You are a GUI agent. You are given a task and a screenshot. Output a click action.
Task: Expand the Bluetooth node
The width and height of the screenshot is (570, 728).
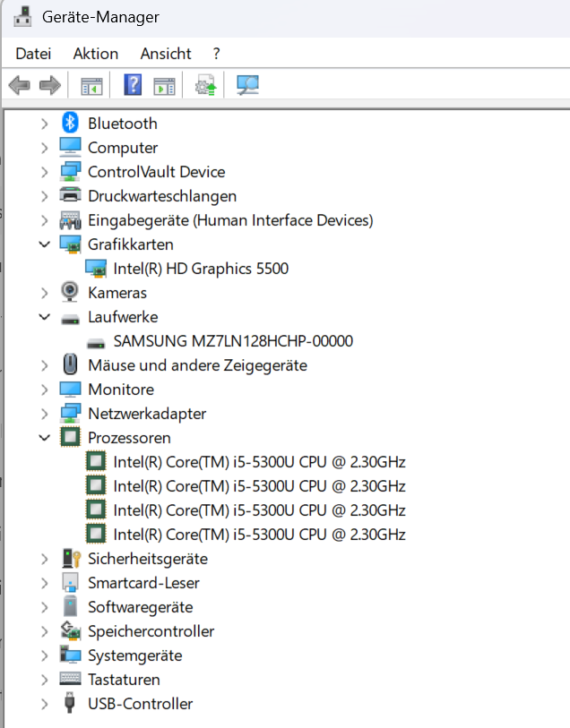(x=44, y=124)
